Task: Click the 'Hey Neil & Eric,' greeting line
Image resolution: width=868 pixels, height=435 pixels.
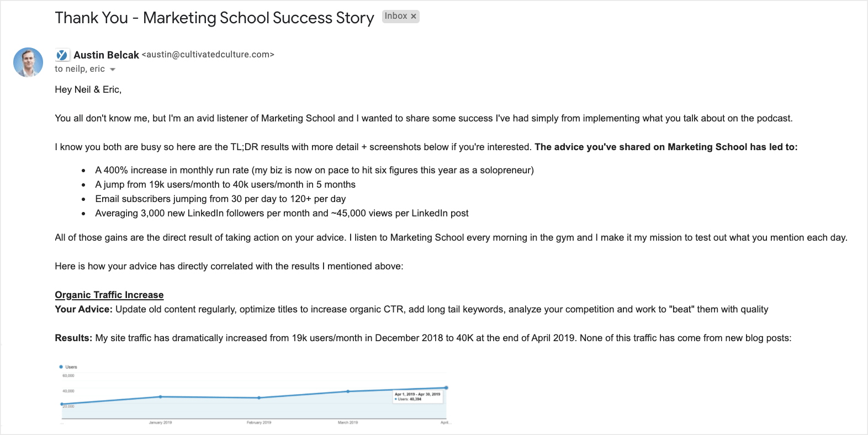Action: pyautogui.click(x=88, y=89)
